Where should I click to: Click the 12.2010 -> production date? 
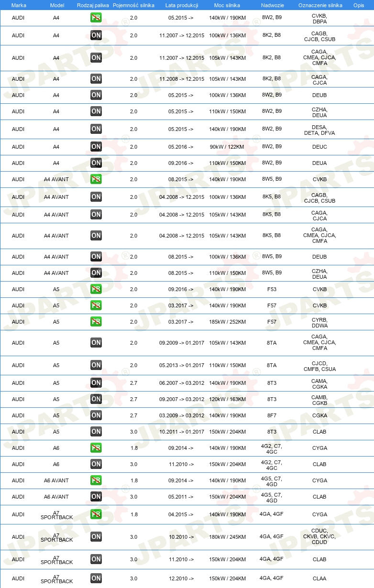[x=181, y=578]
